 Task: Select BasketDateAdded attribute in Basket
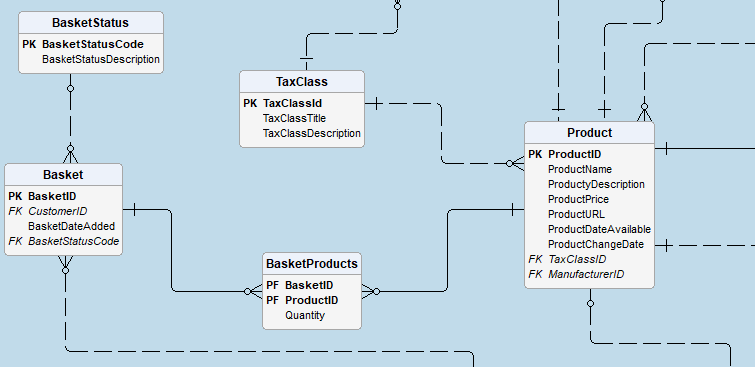tap(71, 226)
